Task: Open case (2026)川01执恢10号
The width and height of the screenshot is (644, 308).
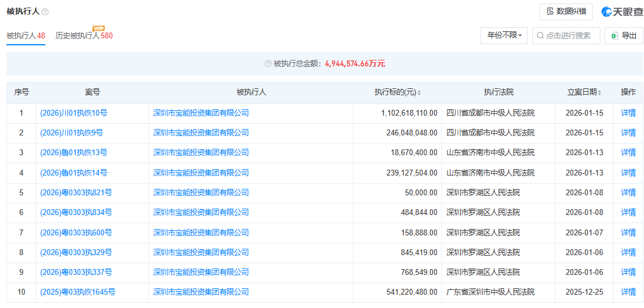Action: pyautogui.click(x=74, y=113)
